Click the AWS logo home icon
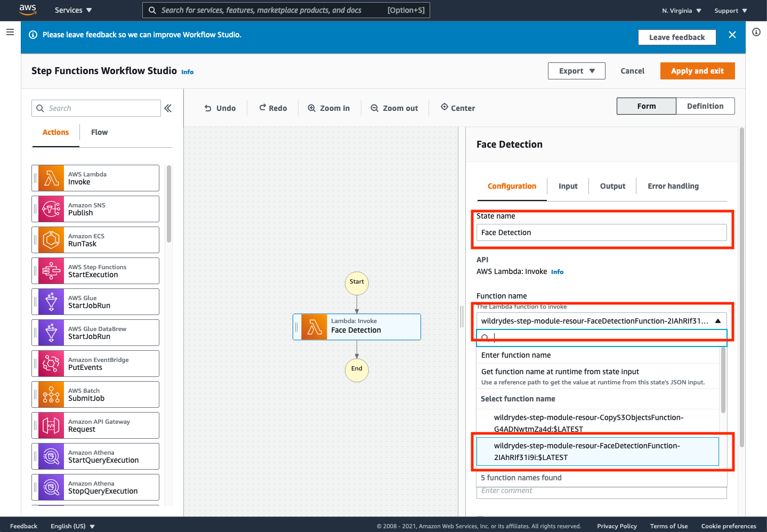Screen dimensions: 767x532 [28, 10]
